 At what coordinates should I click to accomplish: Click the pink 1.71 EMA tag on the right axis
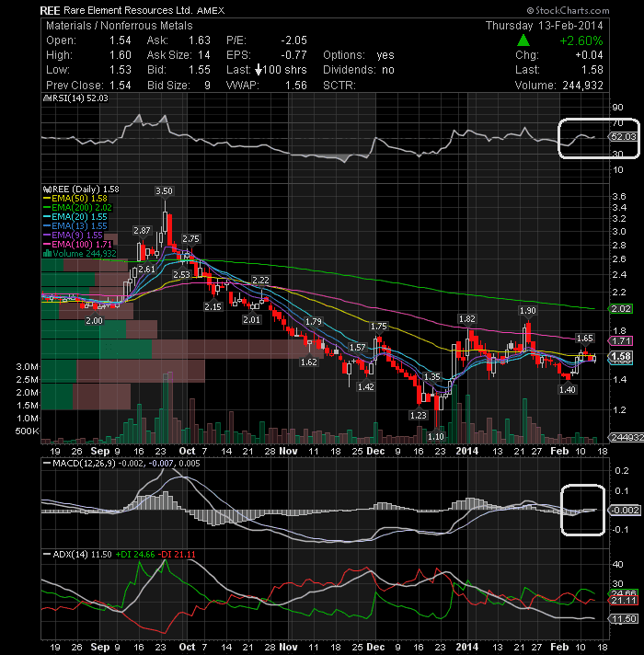[x=621, y=341]
